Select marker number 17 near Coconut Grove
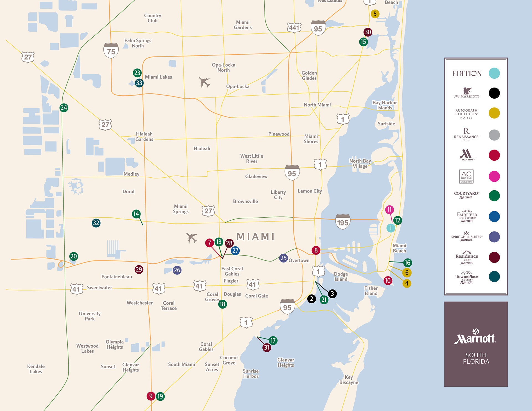This screenshot has height=411, width=532. click(x=273, y=340)
